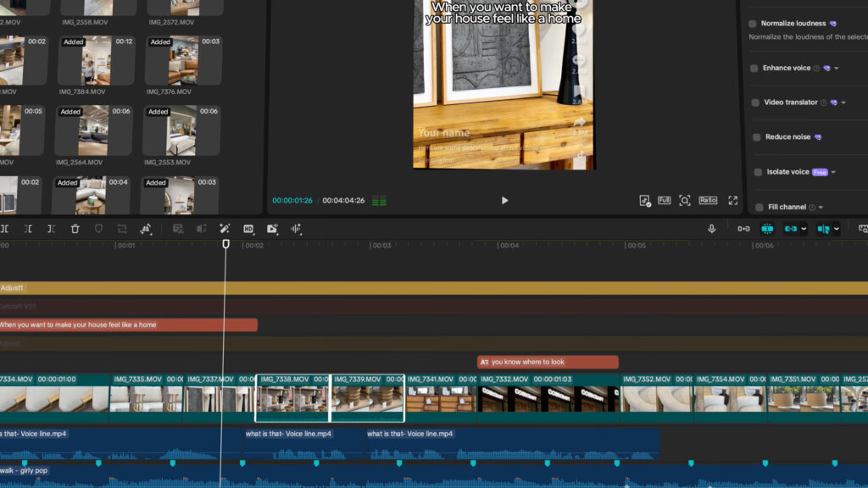The image size is (868, 488).
Task: Select the crop tool icon
Action: tap(122, 229)
